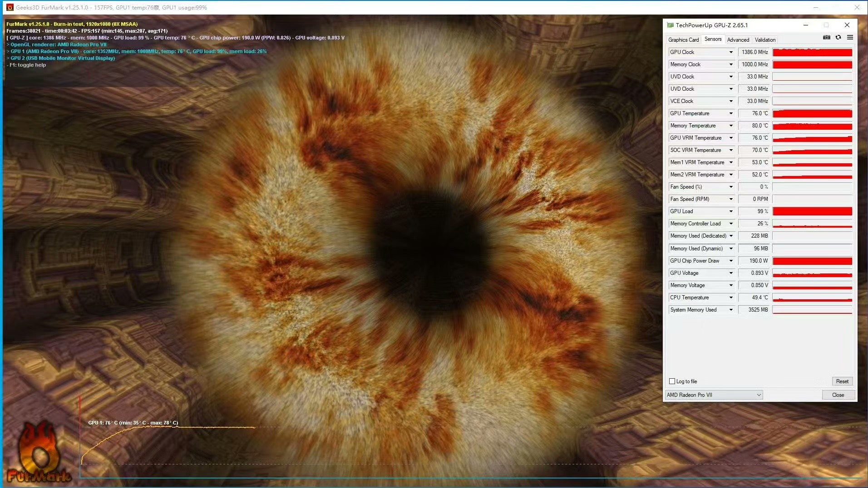The height and width of the screenshot is (488, 868).
Task: Click the GPU Clock history graph
Action: [812, 52]
